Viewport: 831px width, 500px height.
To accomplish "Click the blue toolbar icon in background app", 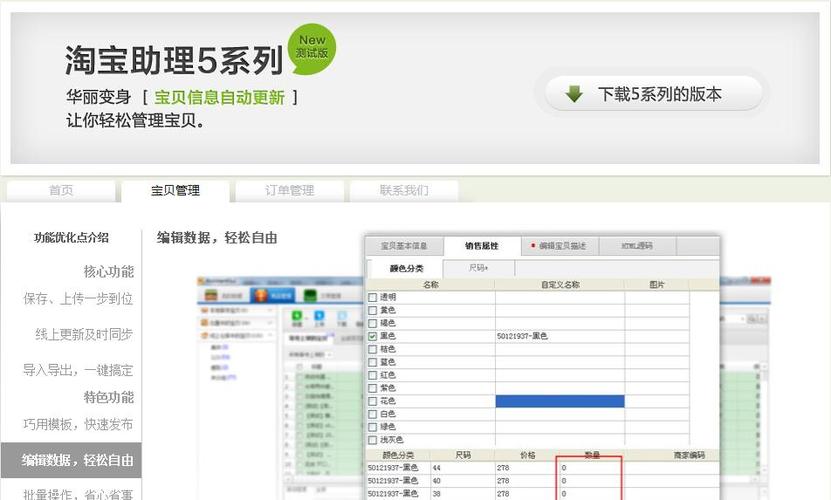I will (x=319, y=316).
